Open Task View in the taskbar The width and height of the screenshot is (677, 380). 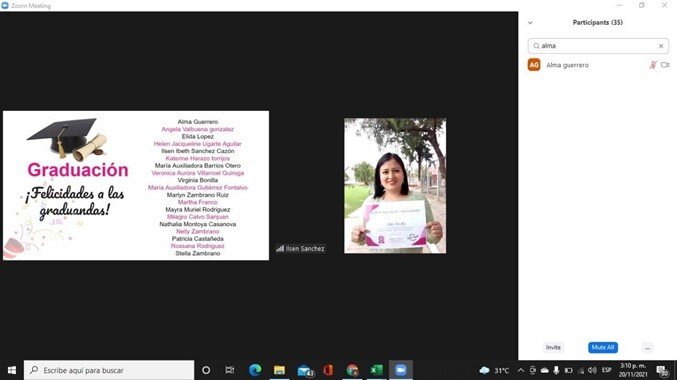coord(230,370)
